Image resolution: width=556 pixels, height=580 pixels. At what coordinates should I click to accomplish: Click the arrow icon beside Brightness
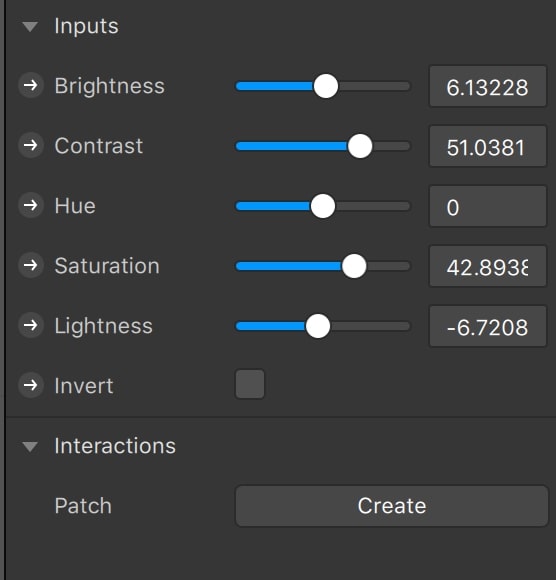31,85
